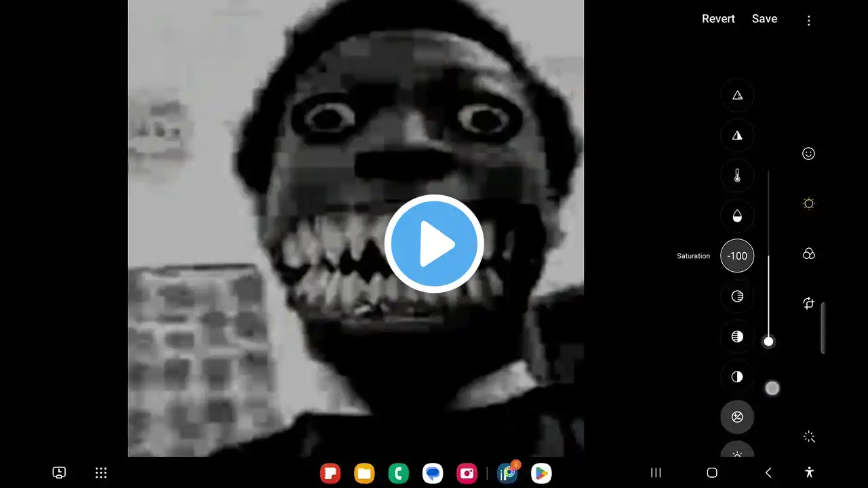Image resolution: width=868 pixels, height=488 pixels.
Task: Click the adjustments list scrollbar
Action: coord(823,327)
